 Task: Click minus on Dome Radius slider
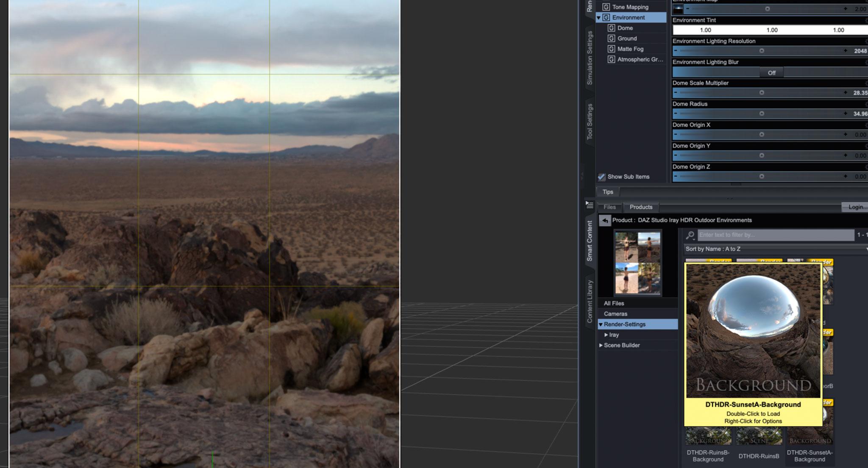(676, 114)
